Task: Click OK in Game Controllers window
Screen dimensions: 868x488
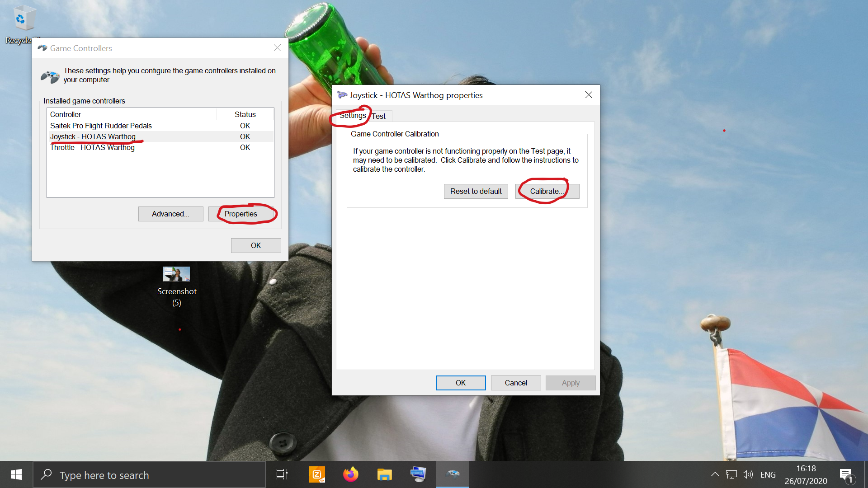Action: [256, 245]
